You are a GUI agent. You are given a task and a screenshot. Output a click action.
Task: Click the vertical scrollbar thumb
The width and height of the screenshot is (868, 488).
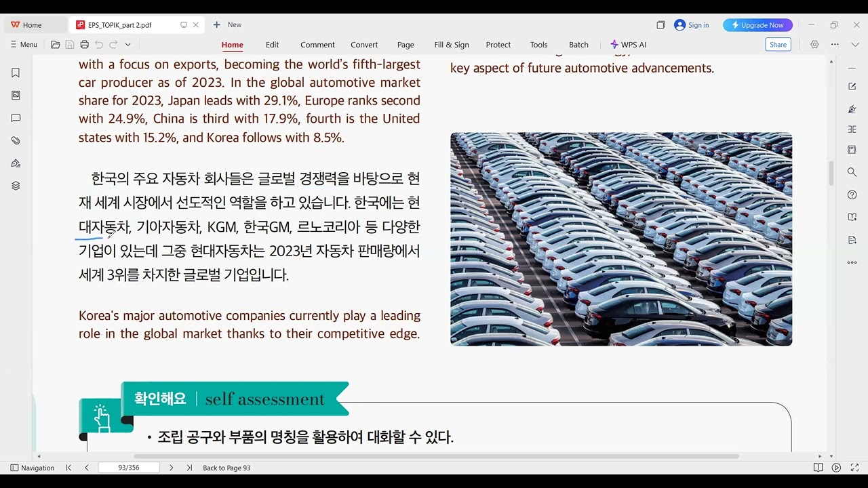tap(831, 174)
